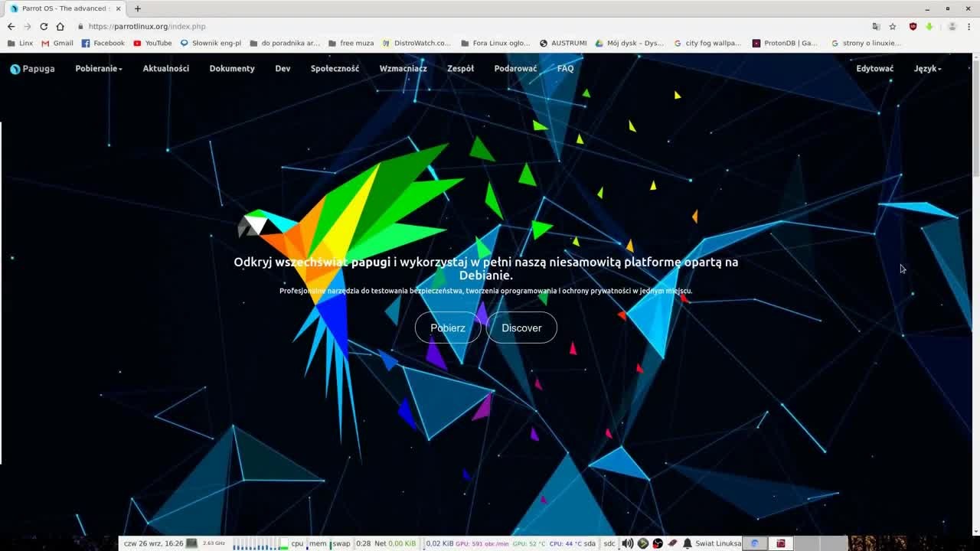This screenshot has height=551, width=980.
Task: Bookmark this page using the star icon
Action: 893,26
